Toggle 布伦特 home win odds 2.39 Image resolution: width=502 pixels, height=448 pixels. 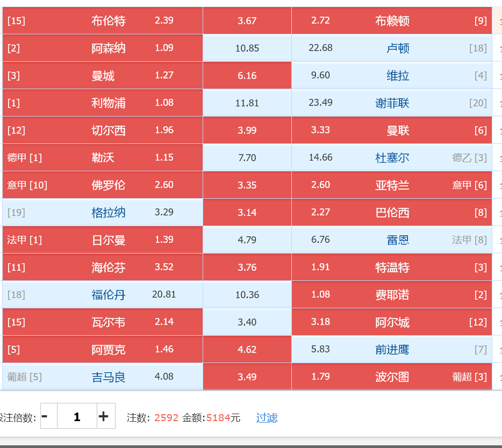[x=103, y=20]
